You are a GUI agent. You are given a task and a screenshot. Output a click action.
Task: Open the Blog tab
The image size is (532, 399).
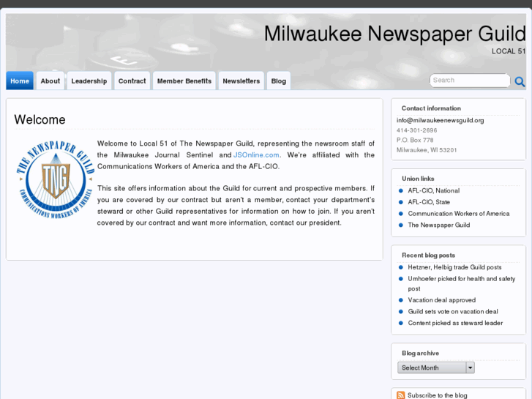click(x=279, y=81)
